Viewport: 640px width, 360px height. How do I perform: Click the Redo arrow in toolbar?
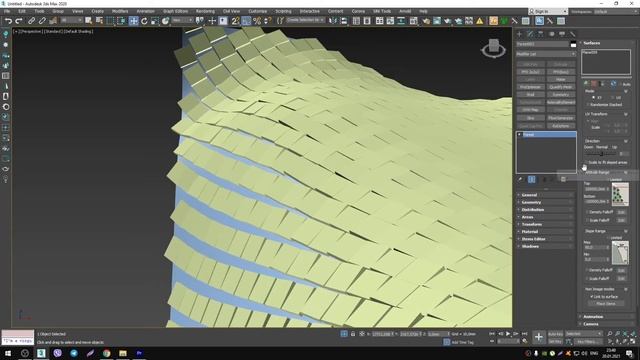(x=18, y=20)
